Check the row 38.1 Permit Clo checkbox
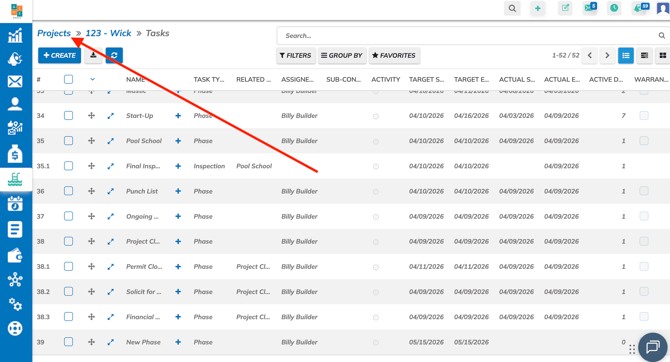 [x=68, y=266]
